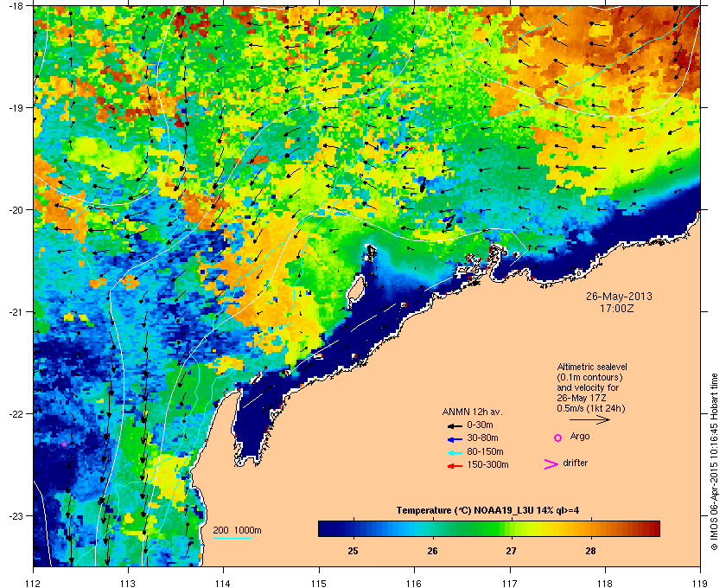Click the elongated island near 115.4E
Image resolution: width=726 pixels, height=588 pixels.
(x=355, y=291)
